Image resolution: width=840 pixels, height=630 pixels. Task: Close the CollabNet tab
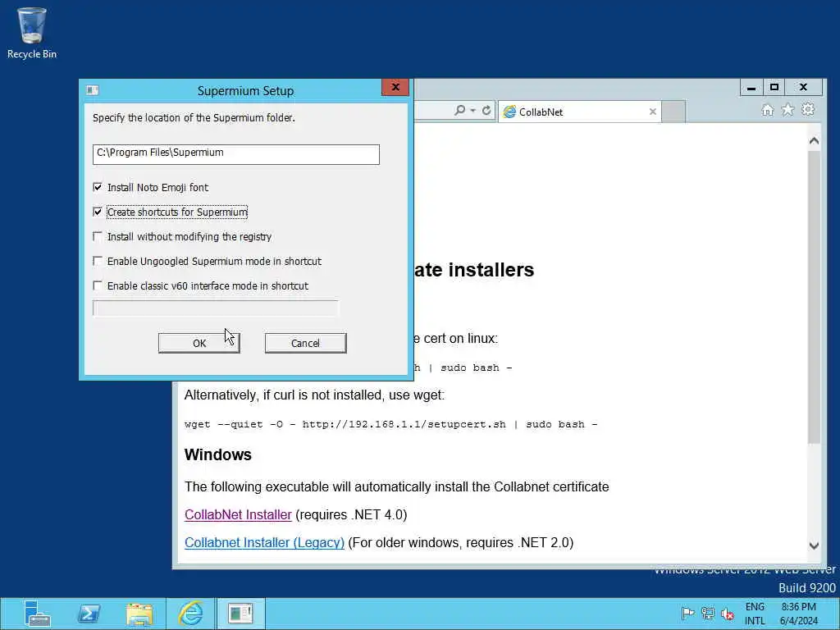coord(652,112)
